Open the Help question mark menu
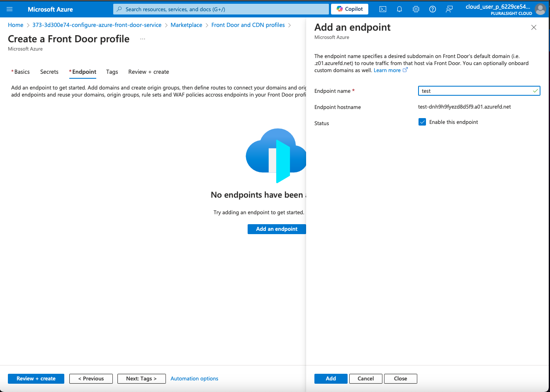This screenshot has width=550, height=392. pyautogui.click(x=433, y=9)
